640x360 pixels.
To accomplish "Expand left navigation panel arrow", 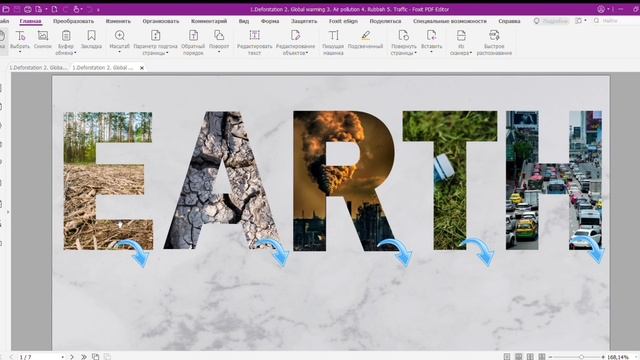I will [8, 212].
